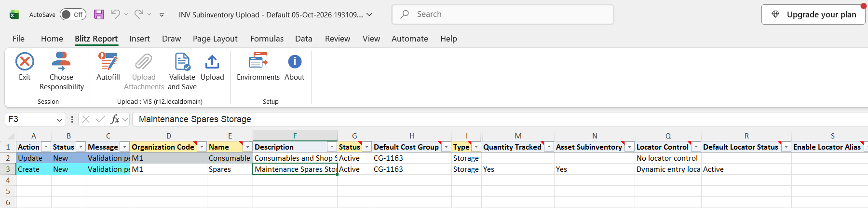
Task: Switch to the Data tab
Action: [x=304, y=39]
